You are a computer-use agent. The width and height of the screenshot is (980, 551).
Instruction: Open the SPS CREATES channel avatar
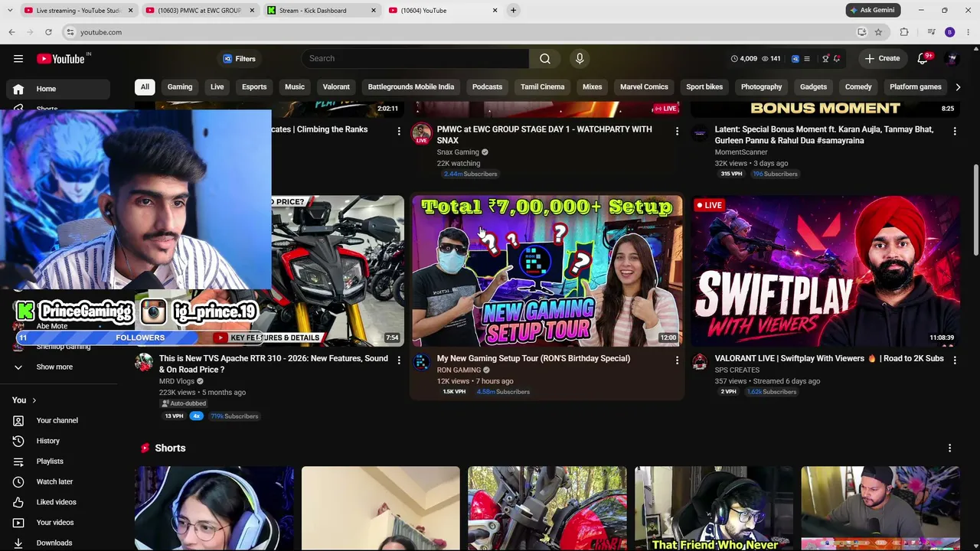tap(700, 363)
